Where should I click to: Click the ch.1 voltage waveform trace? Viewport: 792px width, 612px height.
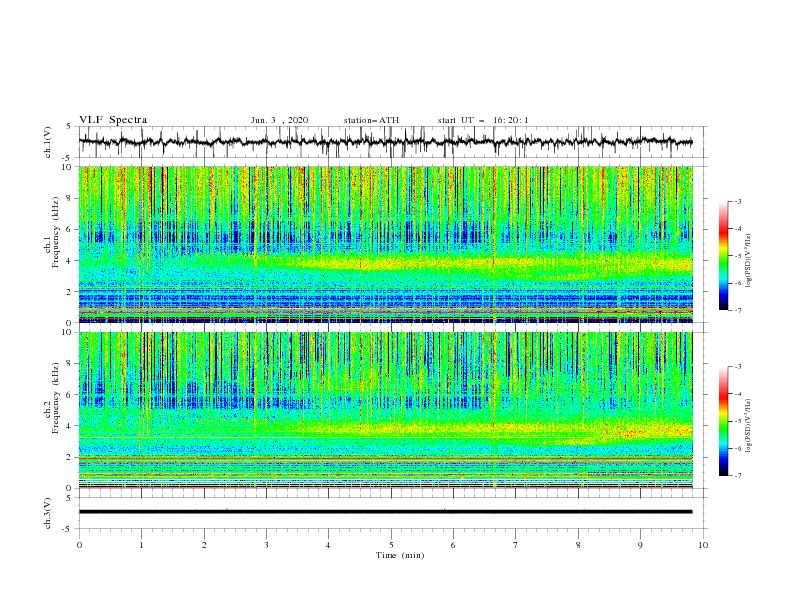(x=385, y=142)
